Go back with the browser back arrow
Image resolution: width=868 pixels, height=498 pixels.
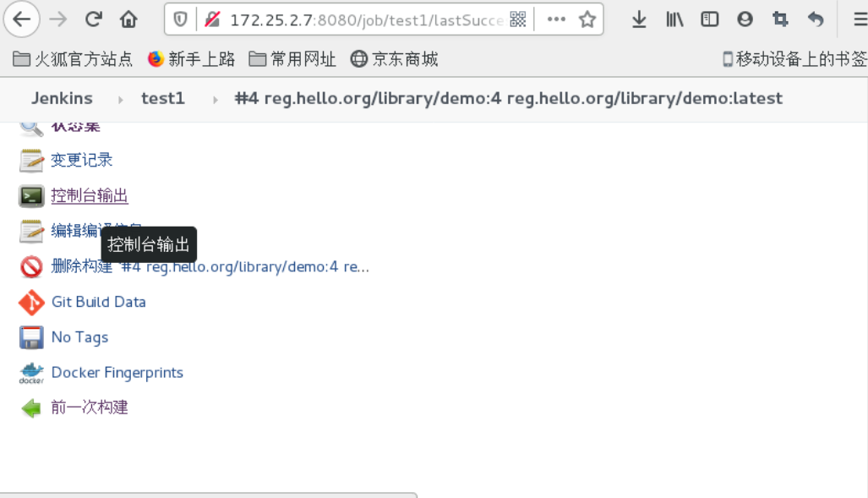coord(22,19)
